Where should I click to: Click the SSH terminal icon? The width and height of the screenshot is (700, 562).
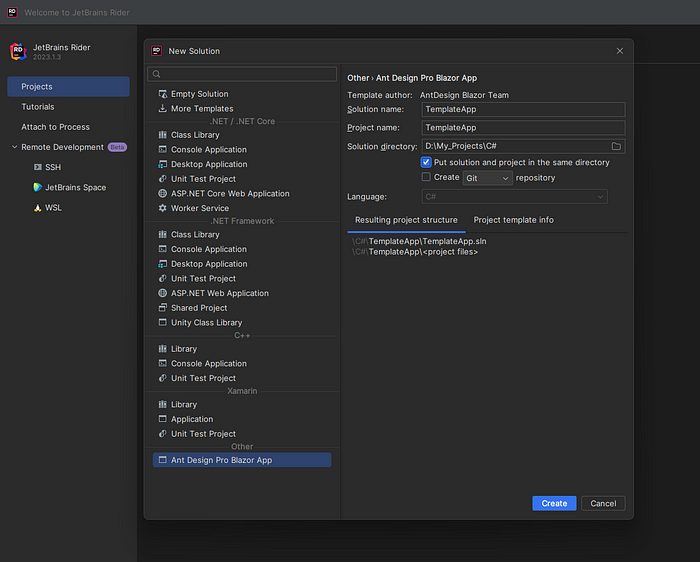38,167
